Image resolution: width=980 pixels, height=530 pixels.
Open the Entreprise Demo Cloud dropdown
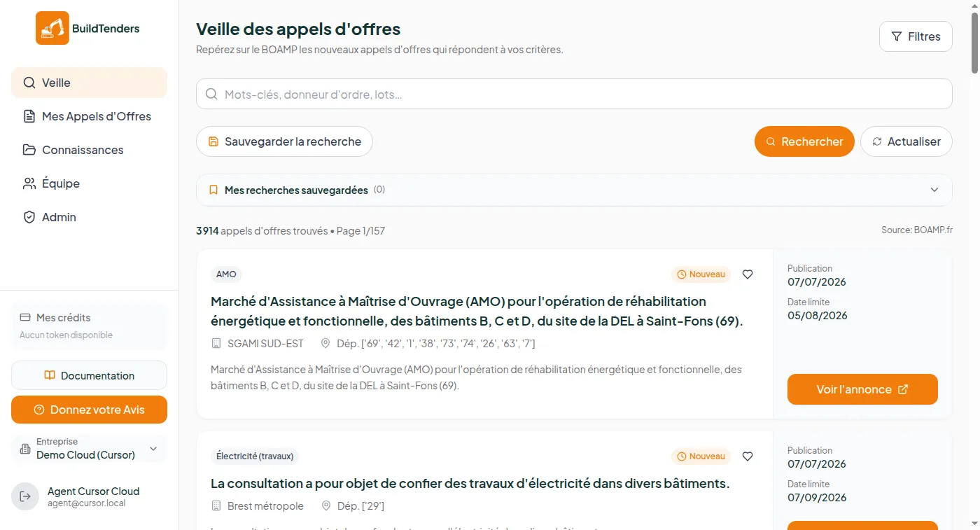(89, 449)
